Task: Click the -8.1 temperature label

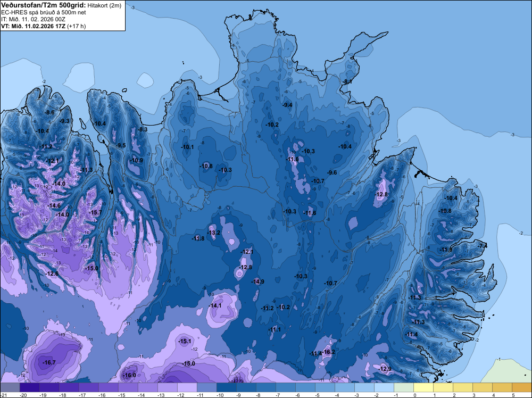Action: pos(347,82)
